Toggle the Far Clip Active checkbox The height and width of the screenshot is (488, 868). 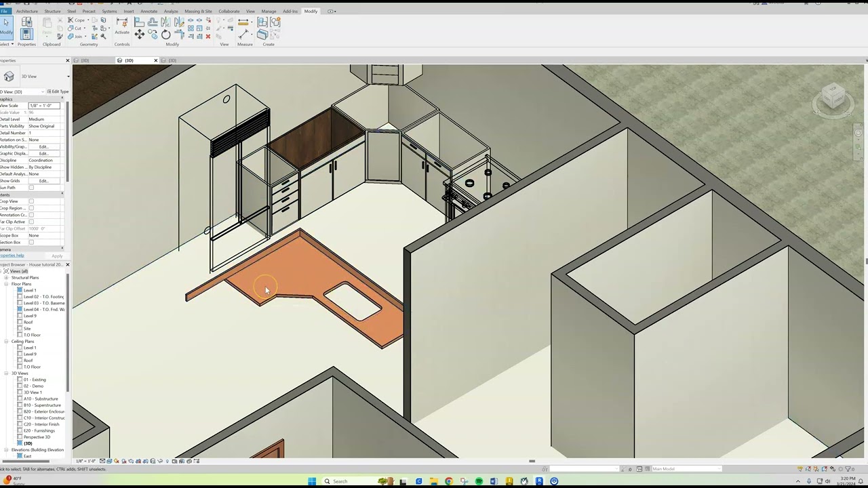[x=31, y=222]
